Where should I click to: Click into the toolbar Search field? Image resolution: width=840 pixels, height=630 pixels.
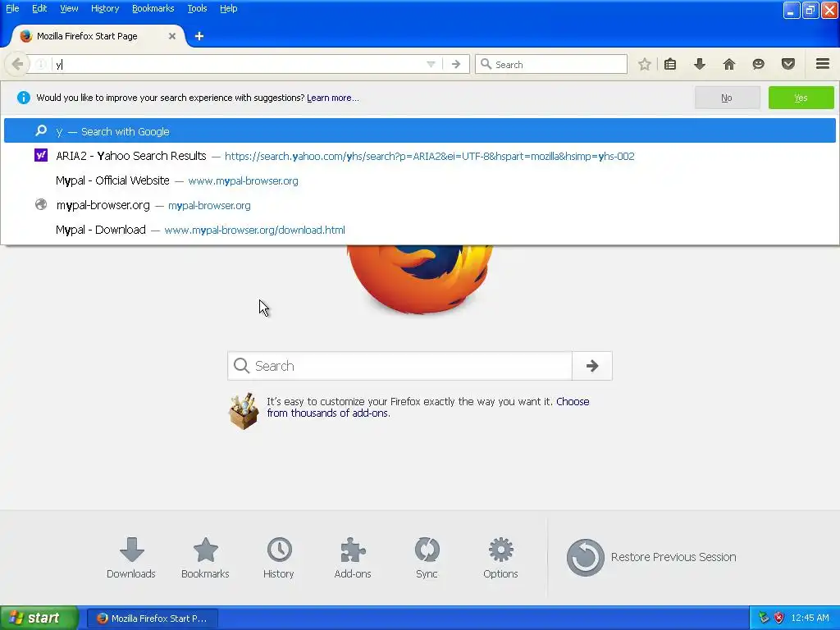(551, 64)
